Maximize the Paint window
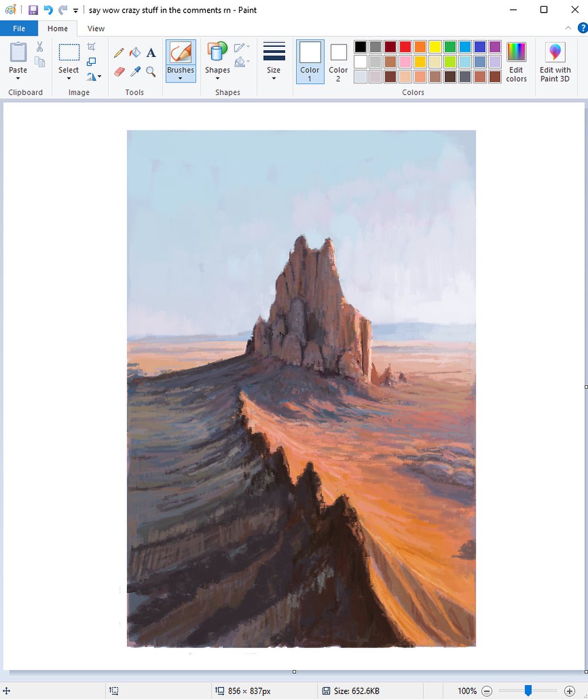588x700 pixels. (x=544, y=10)
